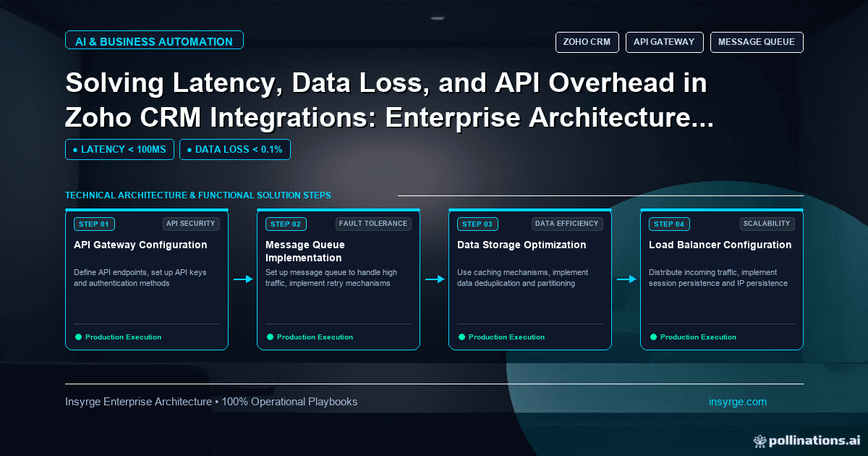Click the TECHNICAL ARCHITECTURE & FUNCTIONAL SOLUTION STEPS heading

click(198, 195)
